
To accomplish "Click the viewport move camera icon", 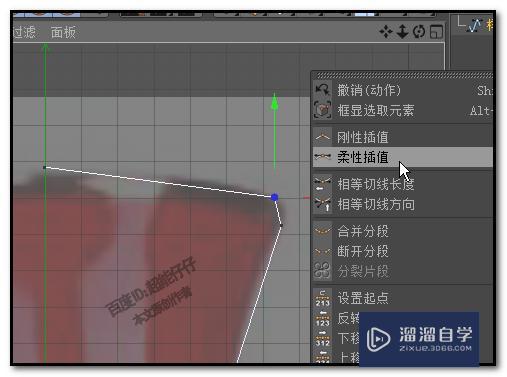I will coord(386,32).
